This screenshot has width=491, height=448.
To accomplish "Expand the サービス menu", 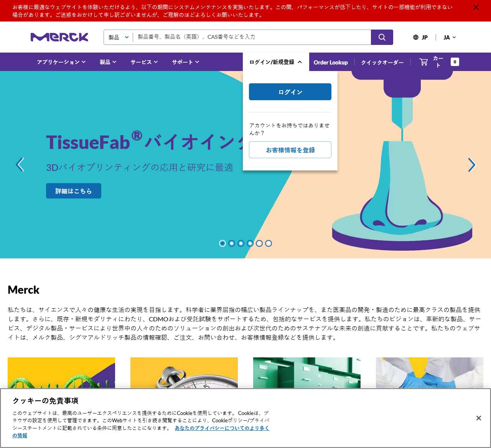I will (x=144, y=62).
